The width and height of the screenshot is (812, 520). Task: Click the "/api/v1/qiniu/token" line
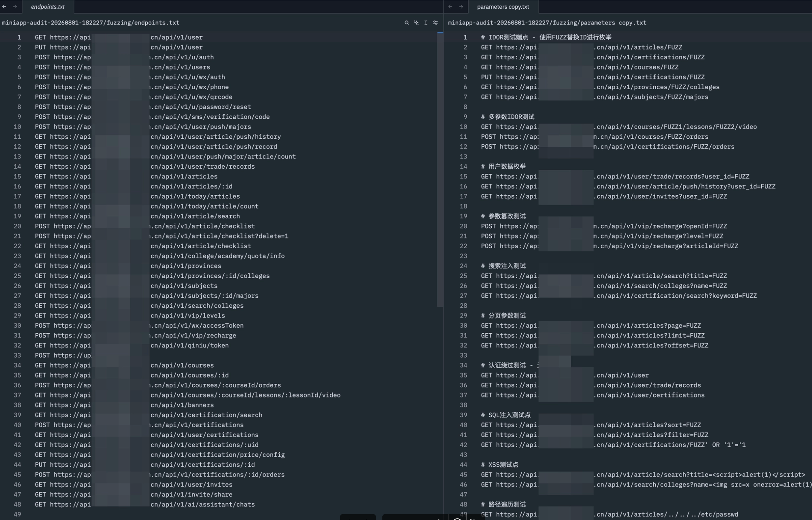[x=132, y=345]
